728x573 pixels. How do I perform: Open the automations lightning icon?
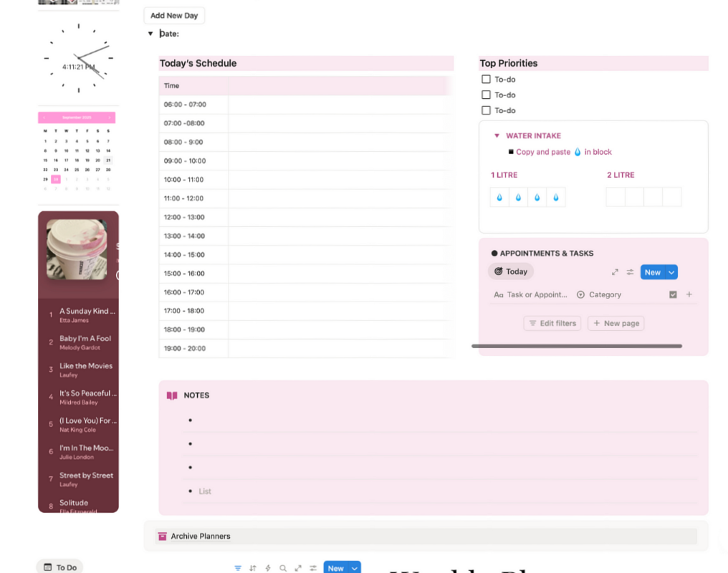[x=267, y=567]
